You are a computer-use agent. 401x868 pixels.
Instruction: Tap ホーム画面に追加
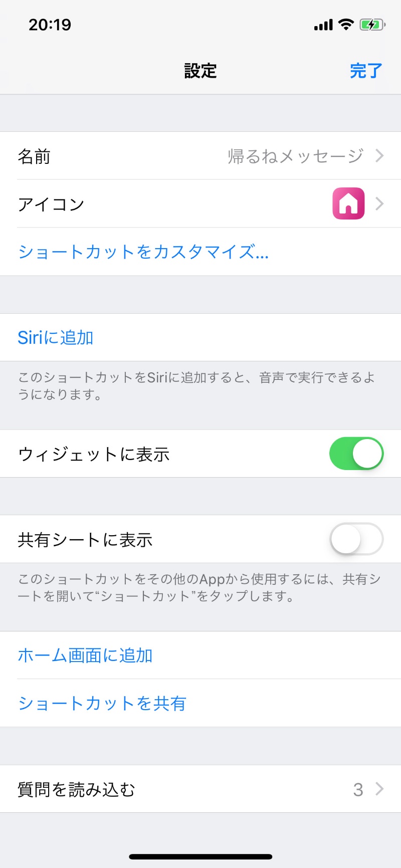pos(85,655)
